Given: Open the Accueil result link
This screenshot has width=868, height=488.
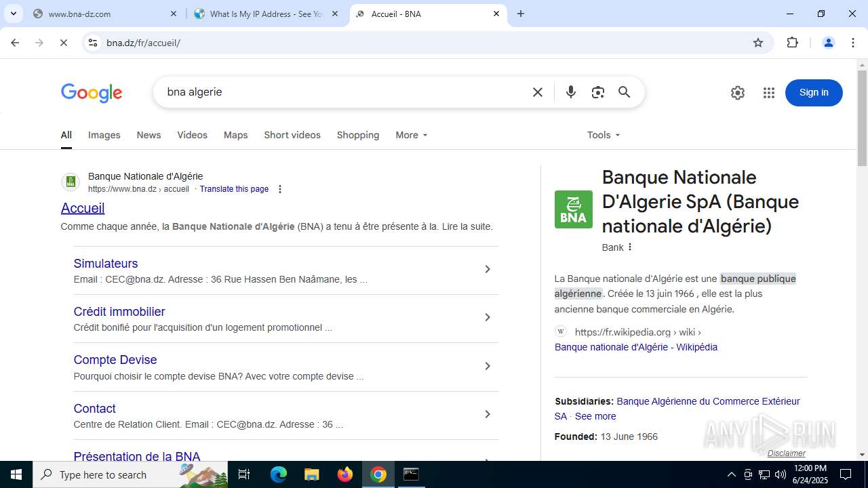Looking at the screenshot, I should [83, 208].
